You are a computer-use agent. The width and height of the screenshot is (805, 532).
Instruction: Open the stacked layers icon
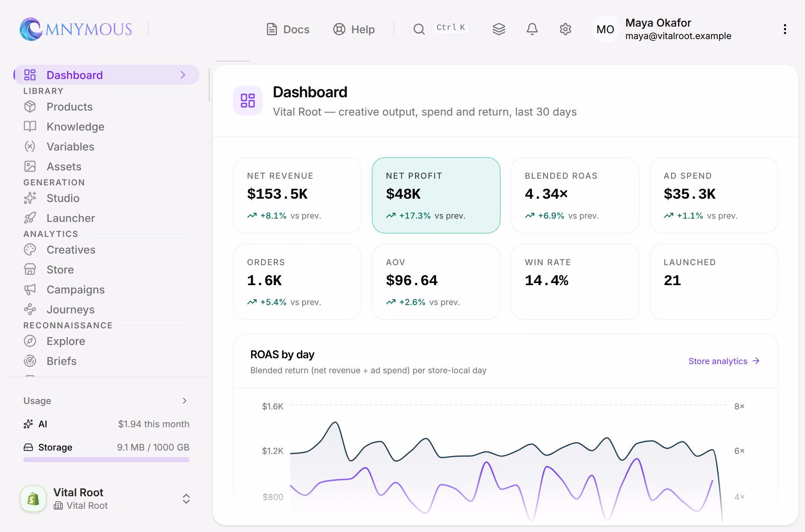[x=499, y=29]
